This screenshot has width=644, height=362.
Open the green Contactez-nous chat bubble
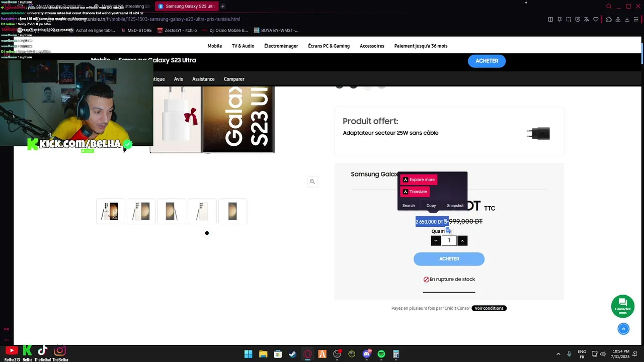[623, 306]
